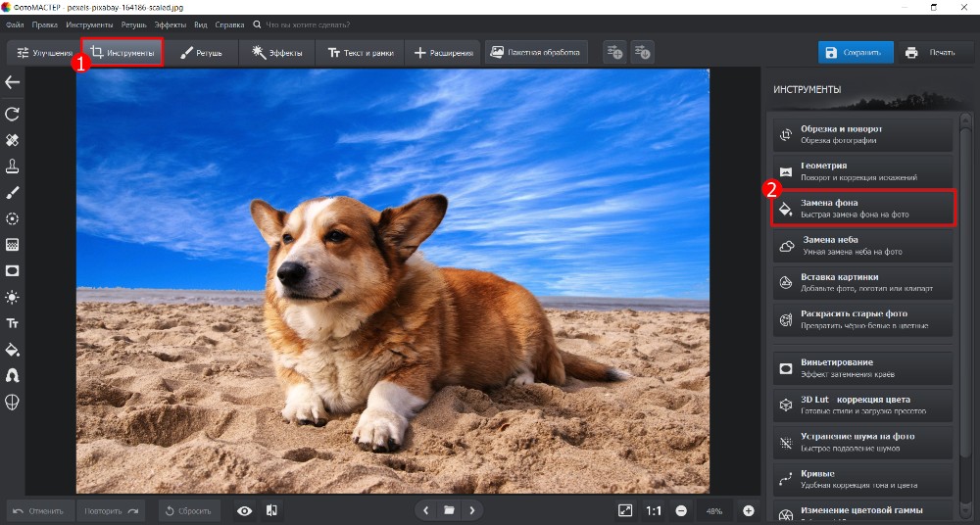Viewport: 980px width, 525px height.
Task: Go to next photo with right chevron
Action: [x=472, y=510]
